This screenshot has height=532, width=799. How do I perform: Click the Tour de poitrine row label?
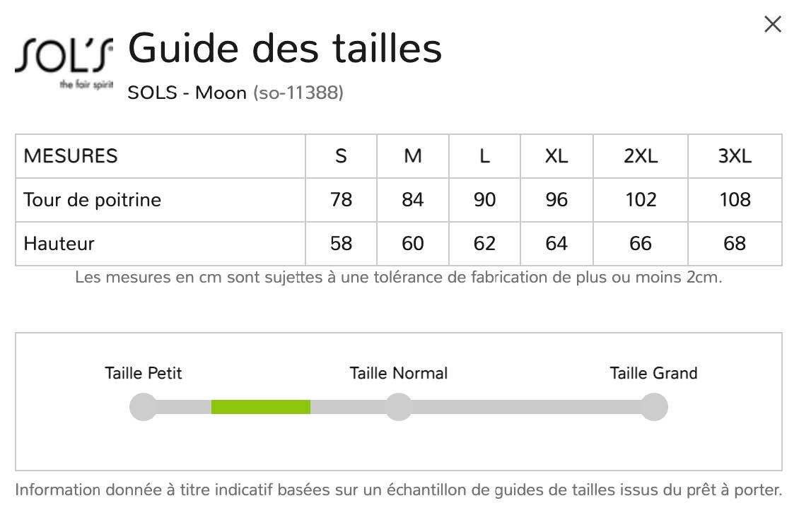click(93, 200)
